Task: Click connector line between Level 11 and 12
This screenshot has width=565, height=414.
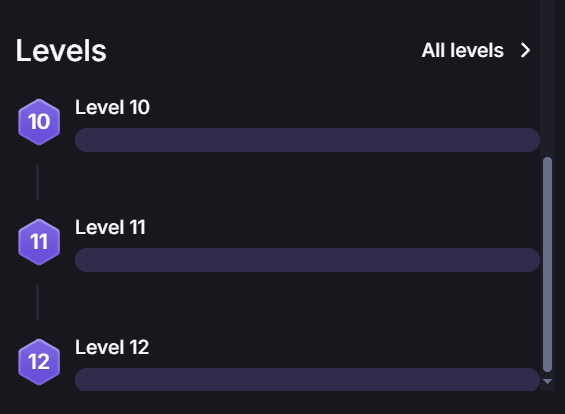Action: 37,302
